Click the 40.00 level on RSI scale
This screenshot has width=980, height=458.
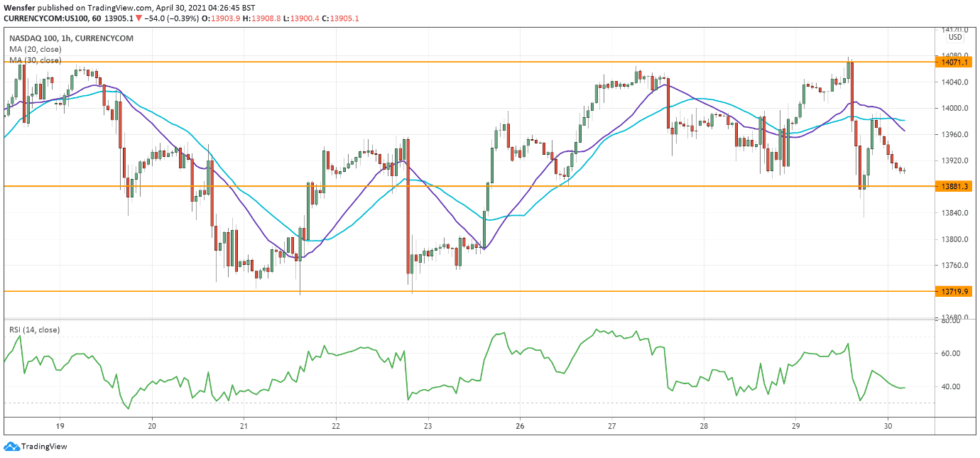pos(951,387)
